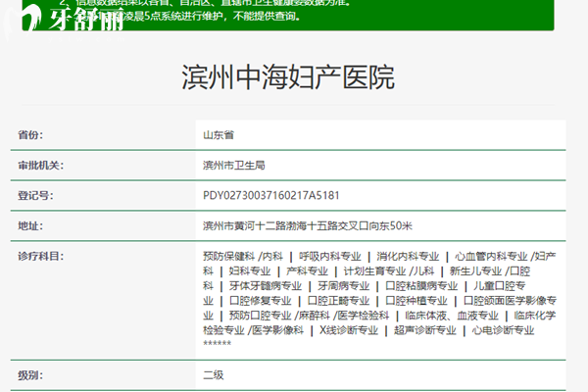Select the 省份 label

pyautogui.click(x=30, y=134)
